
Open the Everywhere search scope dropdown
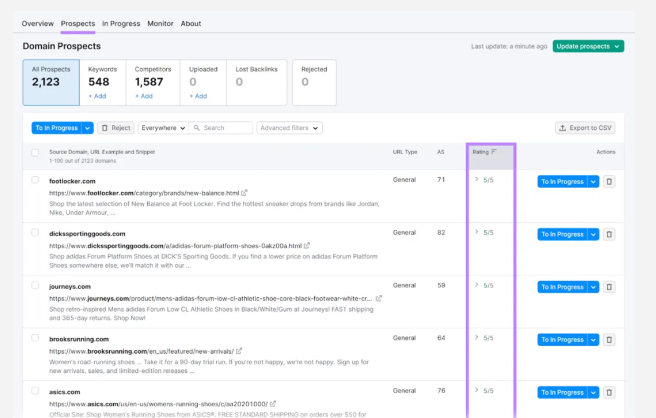(x=163, y=128)
